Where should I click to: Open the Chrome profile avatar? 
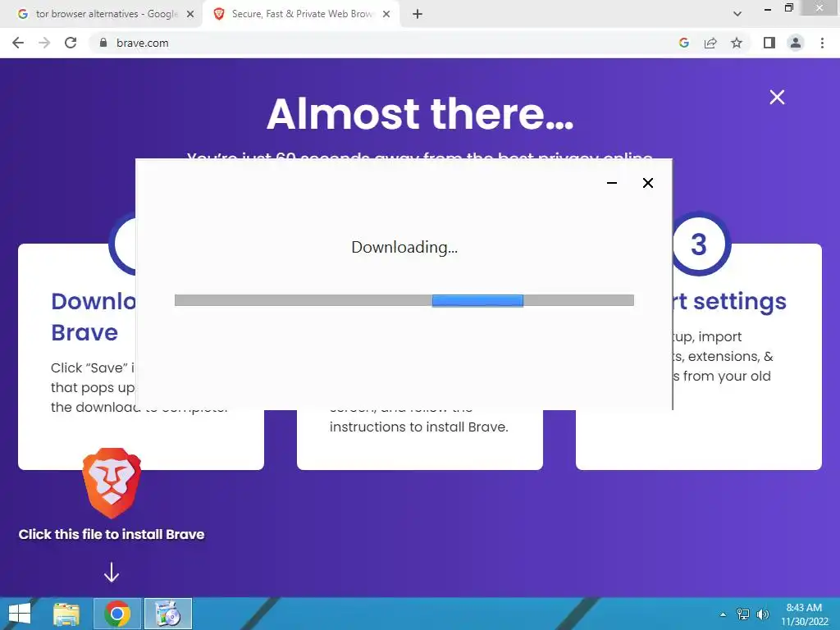coord(796,43)
